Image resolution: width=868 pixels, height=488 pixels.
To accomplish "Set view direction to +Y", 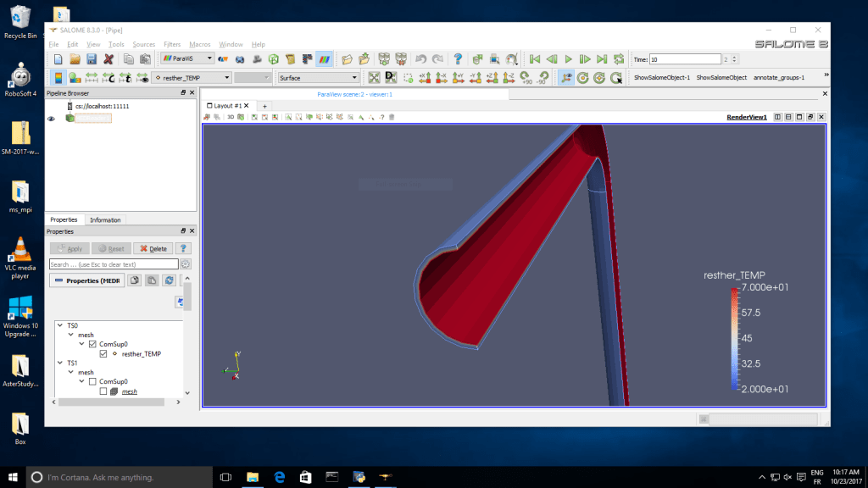I will click(459, 78).
